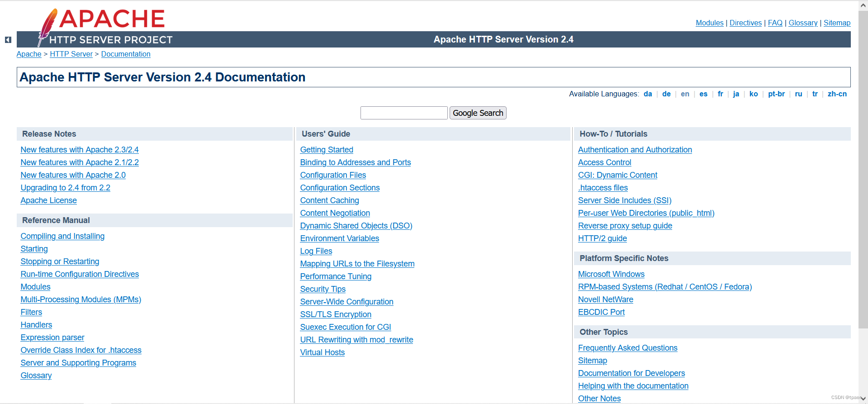Open Override Class Index for .htaccess

point(81,350)
